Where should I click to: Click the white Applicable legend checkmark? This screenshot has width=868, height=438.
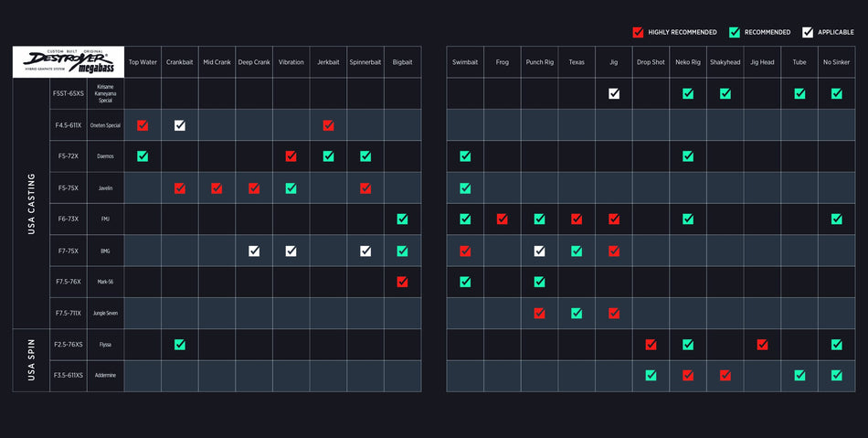[808, 32]
